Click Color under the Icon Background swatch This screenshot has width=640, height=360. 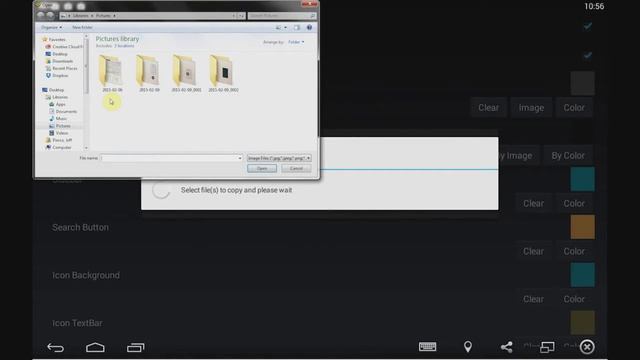pos(574,299)
